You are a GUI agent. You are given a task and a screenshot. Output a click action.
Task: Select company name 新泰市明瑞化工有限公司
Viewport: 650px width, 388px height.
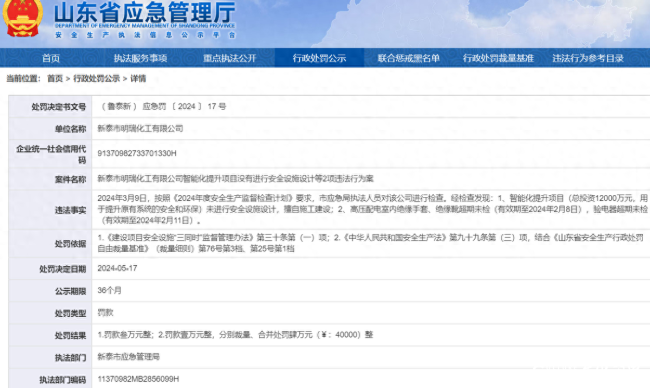pyautogui.click(x=140, y=129)
